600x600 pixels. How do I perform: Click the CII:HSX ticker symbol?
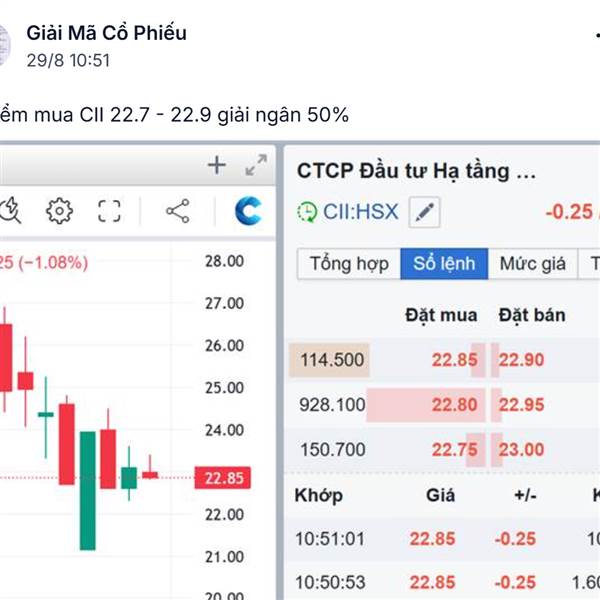(x=360, y=212)
